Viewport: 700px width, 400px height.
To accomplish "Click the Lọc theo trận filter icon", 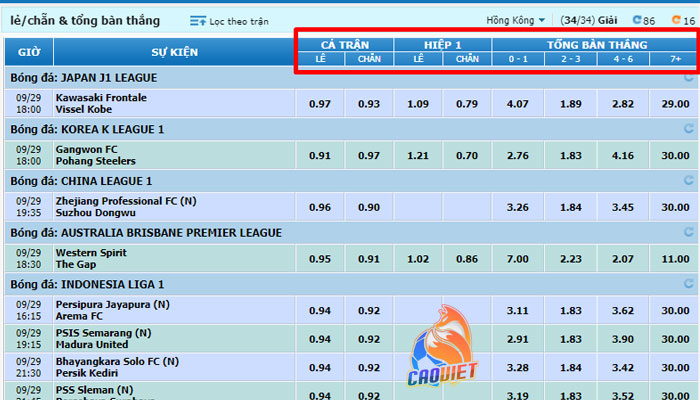I will 198,21.
